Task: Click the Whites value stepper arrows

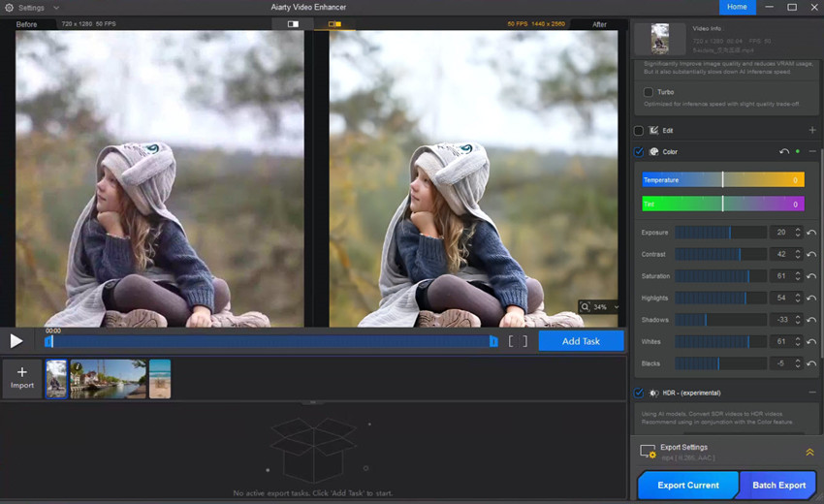Action: [x=798, y=341]
